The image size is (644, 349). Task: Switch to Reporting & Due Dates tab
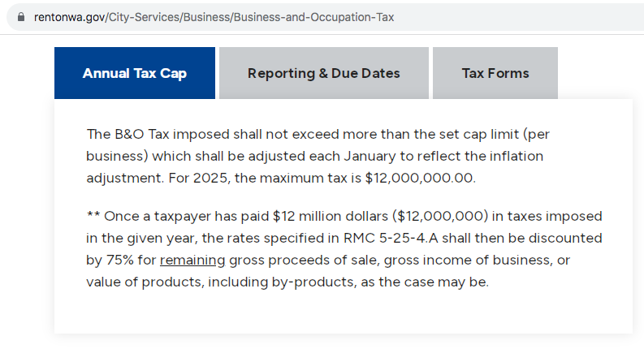[323, 73]
